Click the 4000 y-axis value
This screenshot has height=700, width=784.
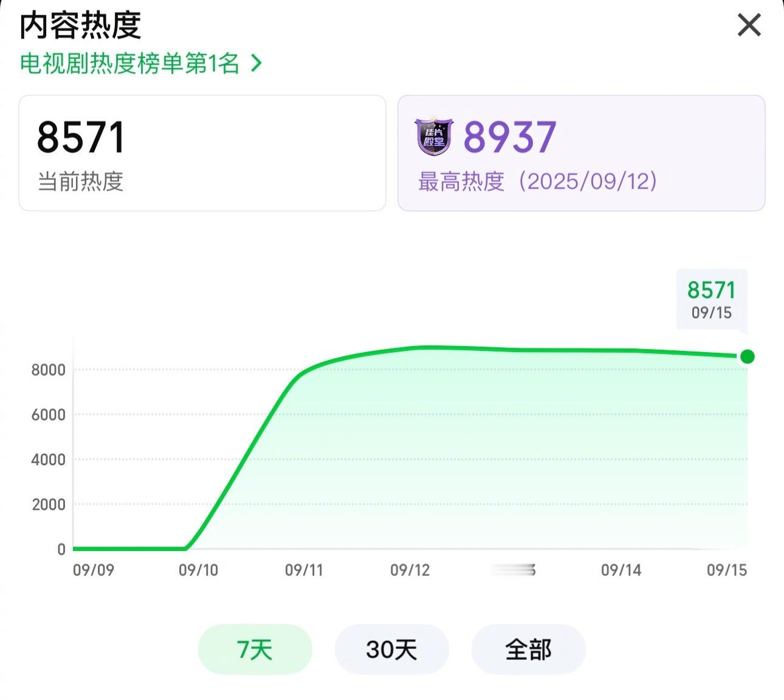tap(48, 460)
